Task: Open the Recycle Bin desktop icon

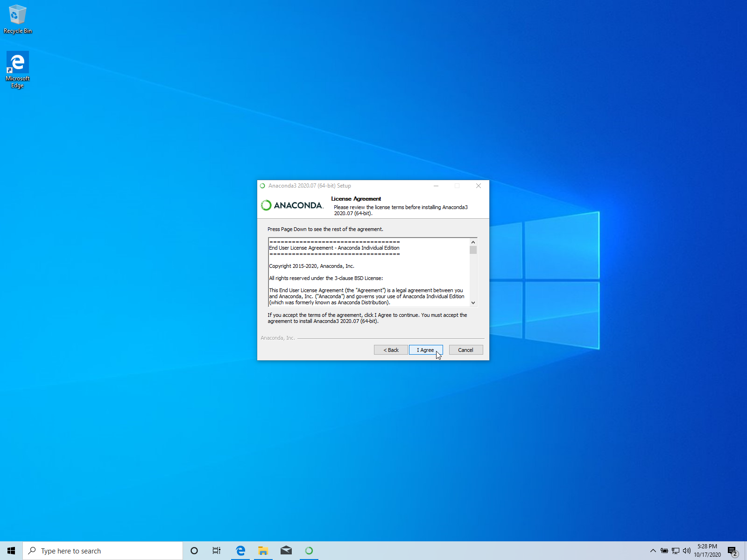Action: [18, 20]
